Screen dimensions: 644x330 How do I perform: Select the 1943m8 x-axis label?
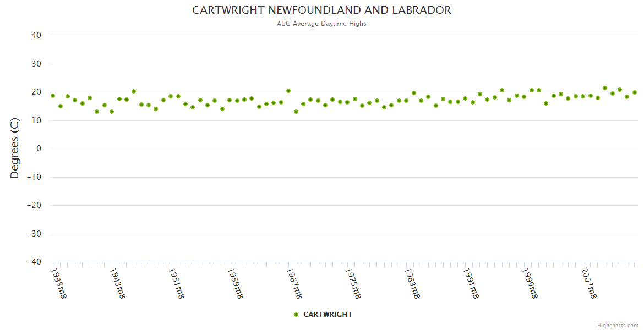click(x=118, y=283)
